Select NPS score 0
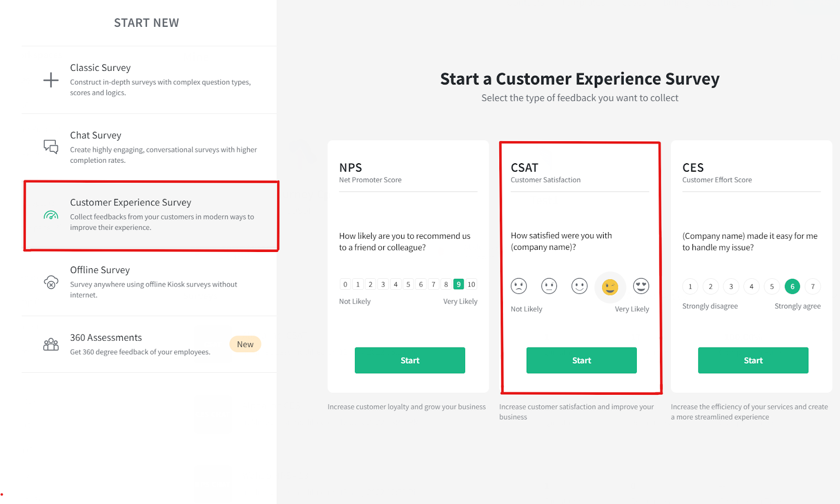 pos(345,285)
